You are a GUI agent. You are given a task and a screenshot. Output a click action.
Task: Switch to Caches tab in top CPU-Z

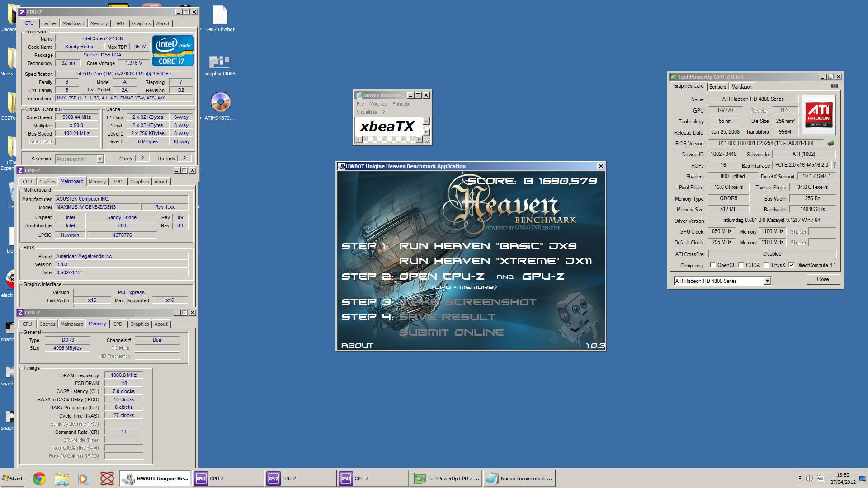click(49, 23)
